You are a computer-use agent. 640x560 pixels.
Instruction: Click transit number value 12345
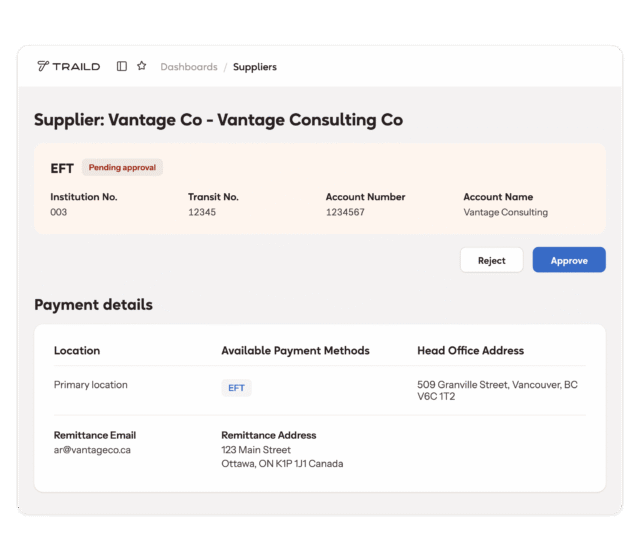point(202,212)
